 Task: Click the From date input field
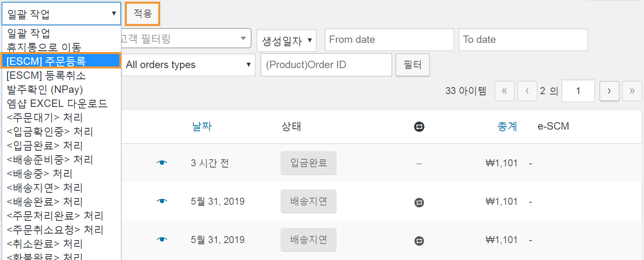pyautogui.click(x=389, y=40)
